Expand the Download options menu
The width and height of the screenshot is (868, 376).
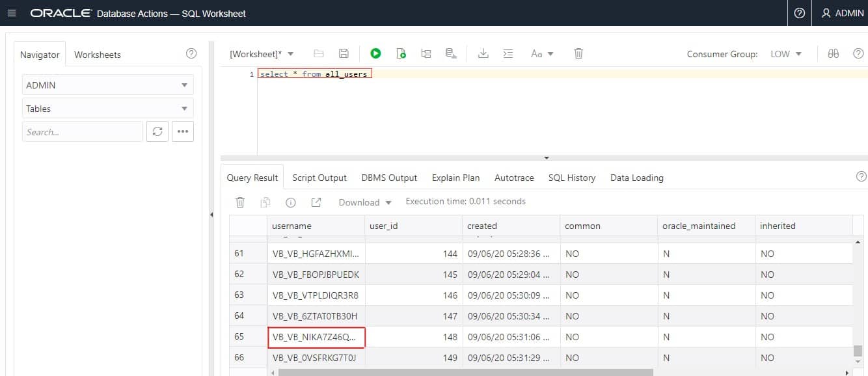click(x=365, y=202)
